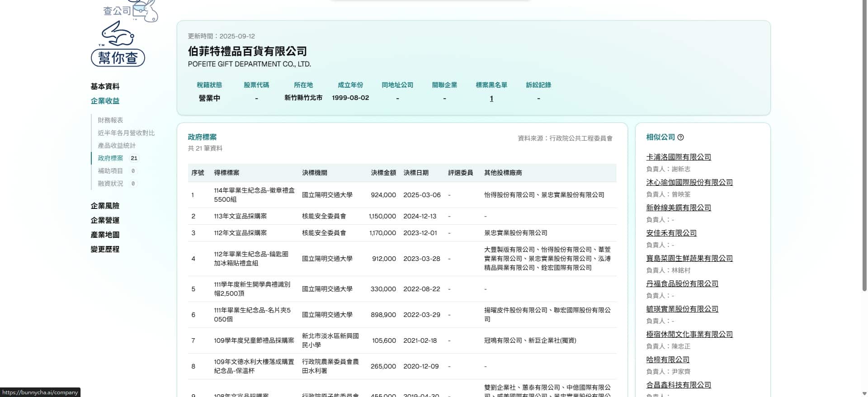Open similar company 沐心瑜伽國際股份有限公司
The image size is (868, 397).
click(689, 182)
